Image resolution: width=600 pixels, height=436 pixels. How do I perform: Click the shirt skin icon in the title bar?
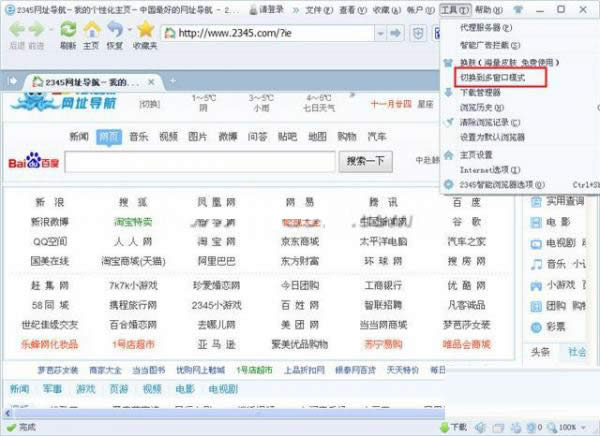click(518, 9)
